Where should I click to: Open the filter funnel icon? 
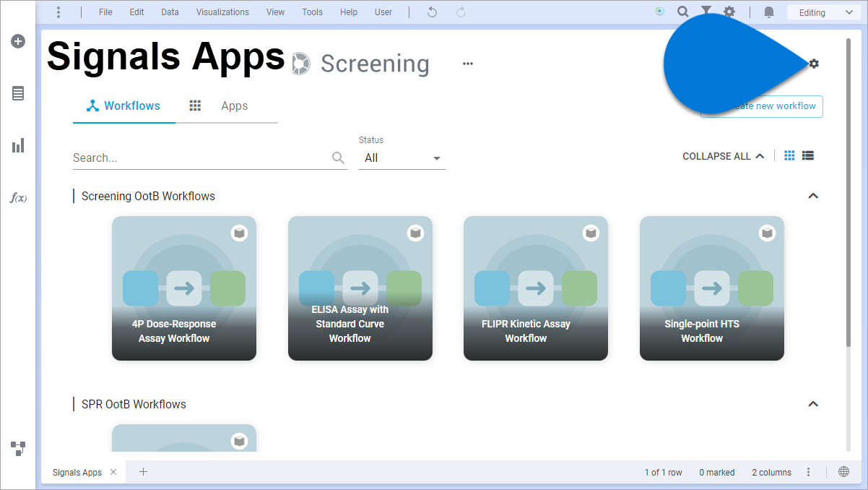(706, 12)
